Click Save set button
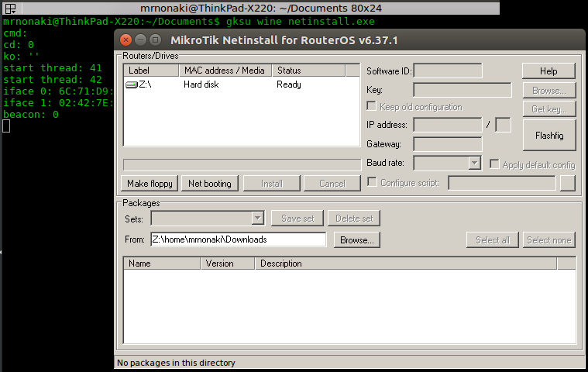The height and width of the screenshot is (372, 588). 297,219
